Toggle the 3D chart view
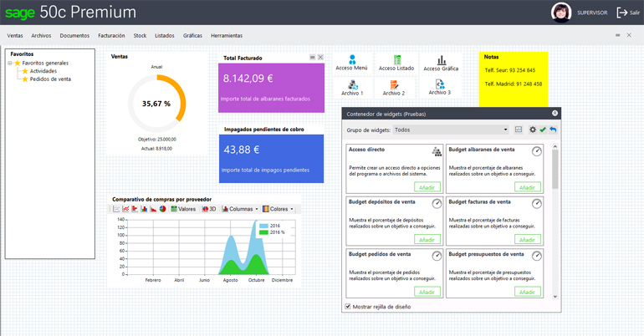The image size is (644, 336). tap(208, 209)
